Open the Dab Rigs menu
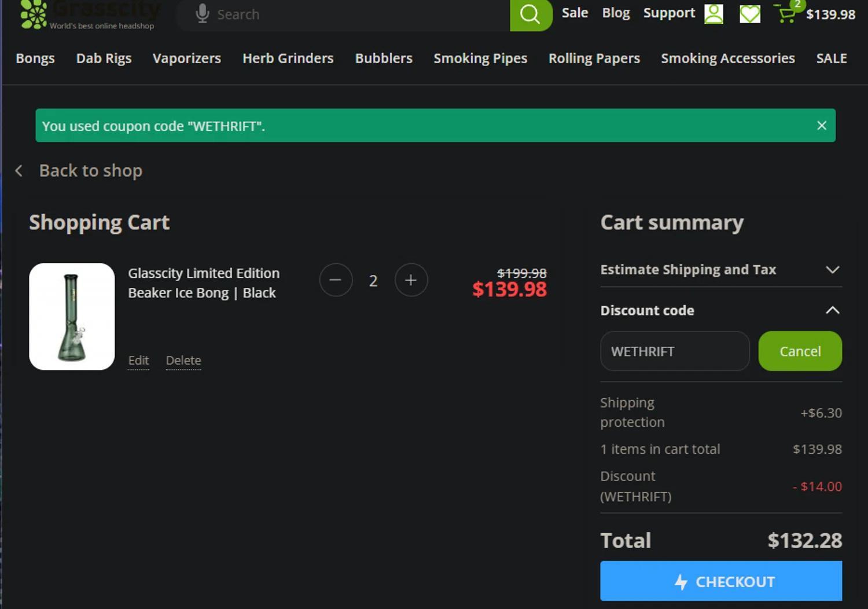Screen dimensions: 868x609 [x=104, y=58]
